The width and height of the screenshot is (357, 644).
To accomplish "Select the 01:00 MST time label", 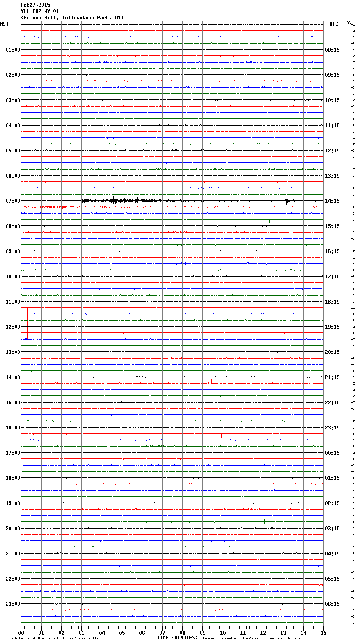I will (x=13, y=50).
